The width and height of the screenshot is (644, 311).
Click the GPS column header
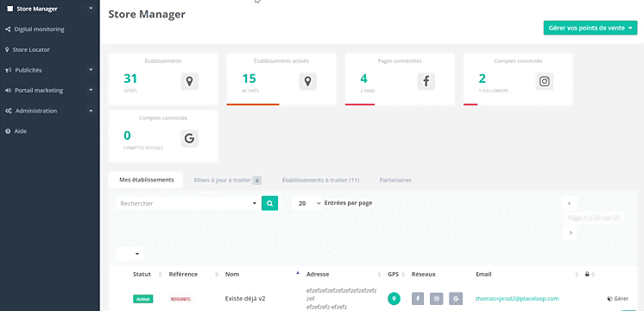click(x=393, y=274)
